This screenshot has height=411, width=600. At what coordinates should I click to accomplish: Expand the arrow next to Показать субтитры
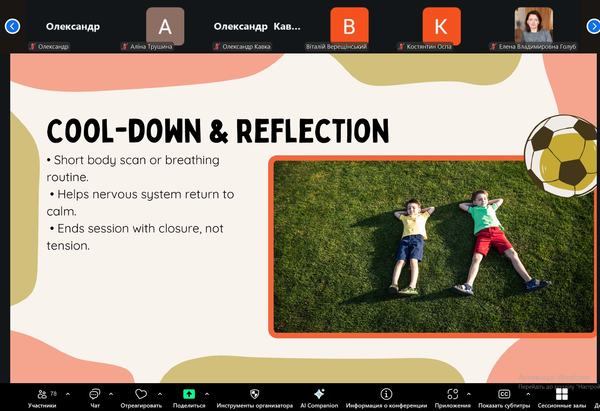[527, 393]
